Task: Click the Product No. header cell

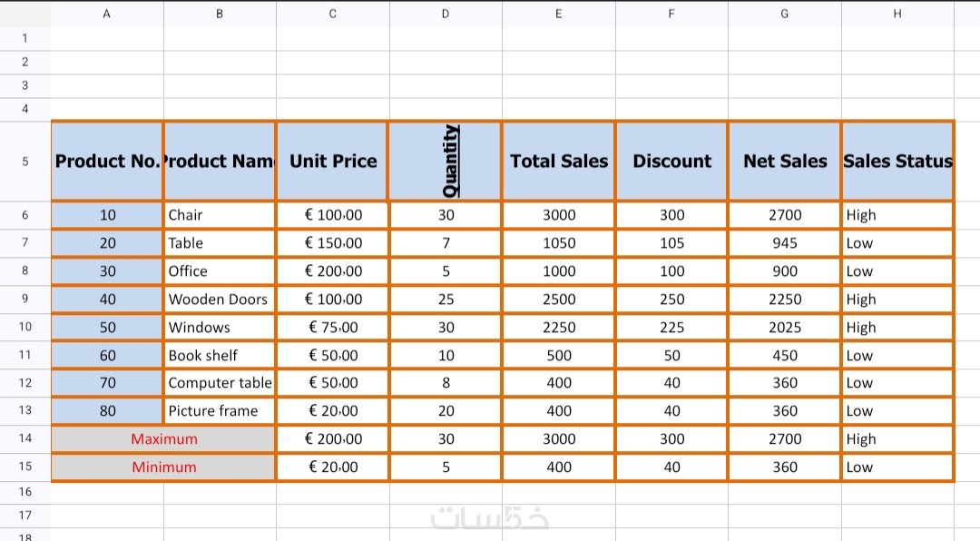Action: click(x=107, y=161)
